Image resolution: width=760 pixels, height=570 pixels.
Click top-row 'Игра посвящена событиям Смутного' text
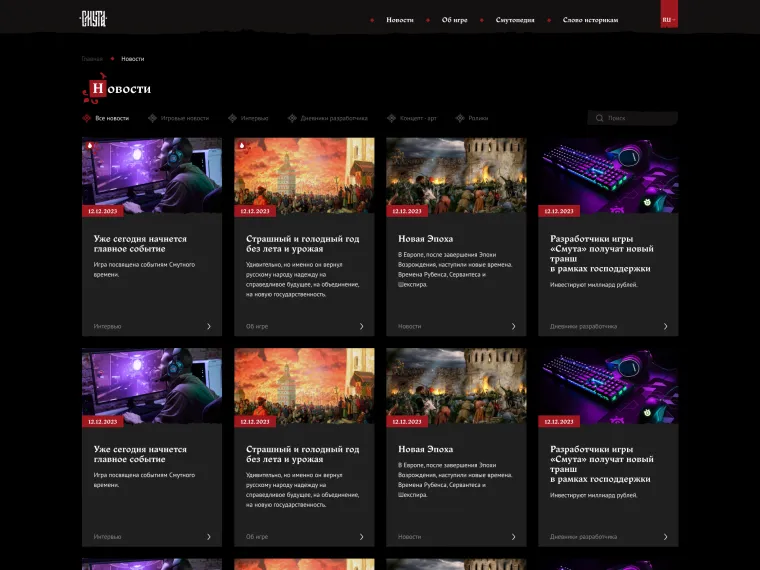click(x=144, y=265)
